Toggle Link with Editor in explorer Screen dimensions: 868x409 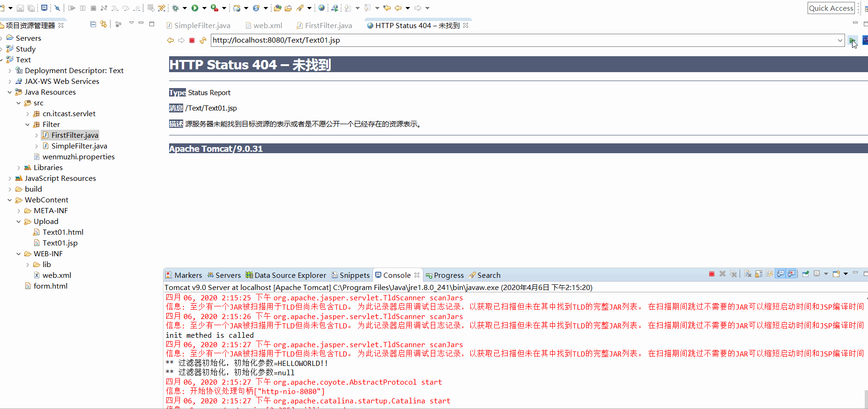tap(104, 24)
